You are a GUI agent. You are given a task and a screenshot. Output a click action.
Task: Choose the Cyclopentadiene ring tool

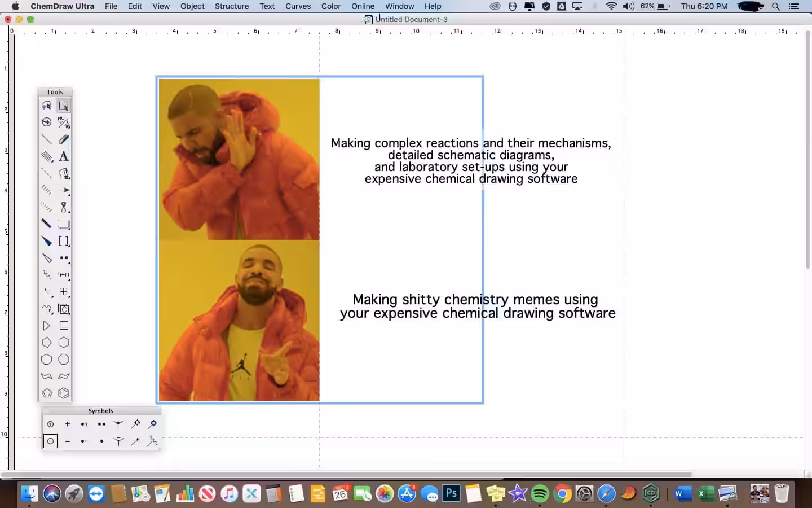(x=47, y=393)
